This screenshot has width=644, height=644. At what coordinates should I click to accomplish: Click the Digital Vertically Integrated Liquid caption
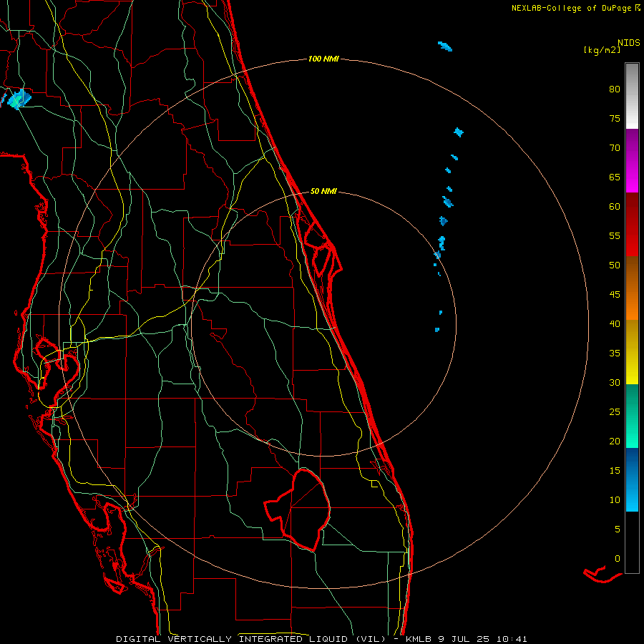[x=251, y=639]
